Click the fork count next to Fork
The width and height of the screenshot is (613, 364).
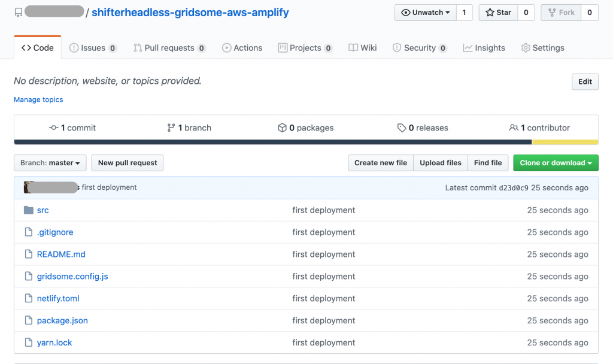(x=590, y=13)
